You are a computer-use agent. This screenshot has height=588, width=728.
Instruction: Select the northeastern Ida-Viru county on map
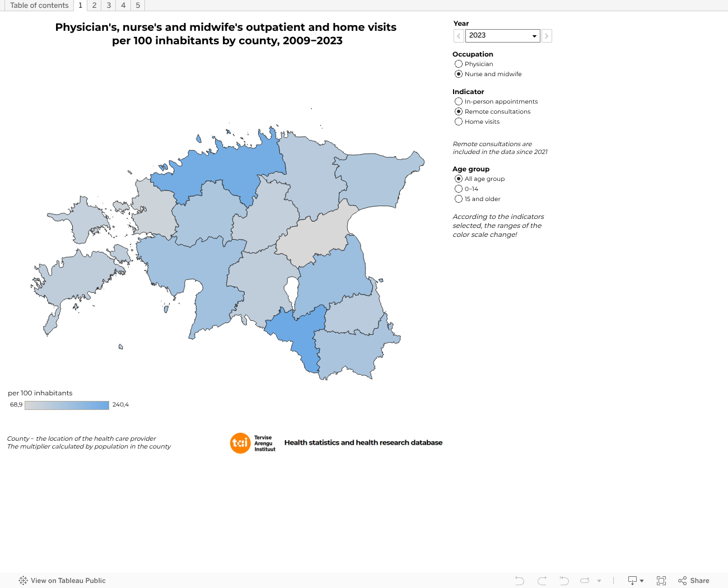click(x=375, y=179)
